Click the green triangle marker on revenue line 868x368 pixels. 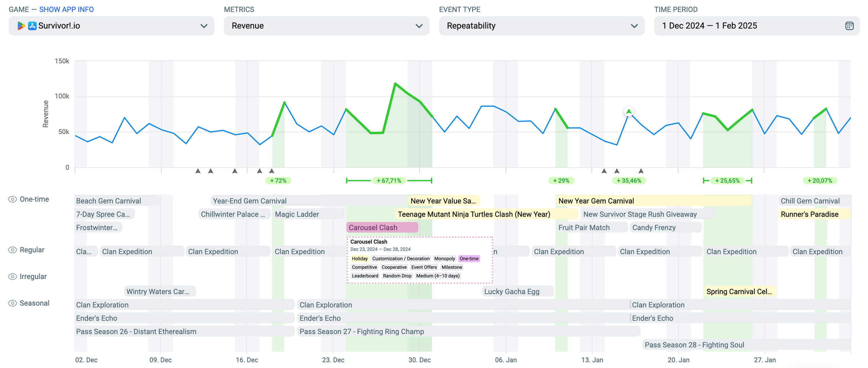628,112
